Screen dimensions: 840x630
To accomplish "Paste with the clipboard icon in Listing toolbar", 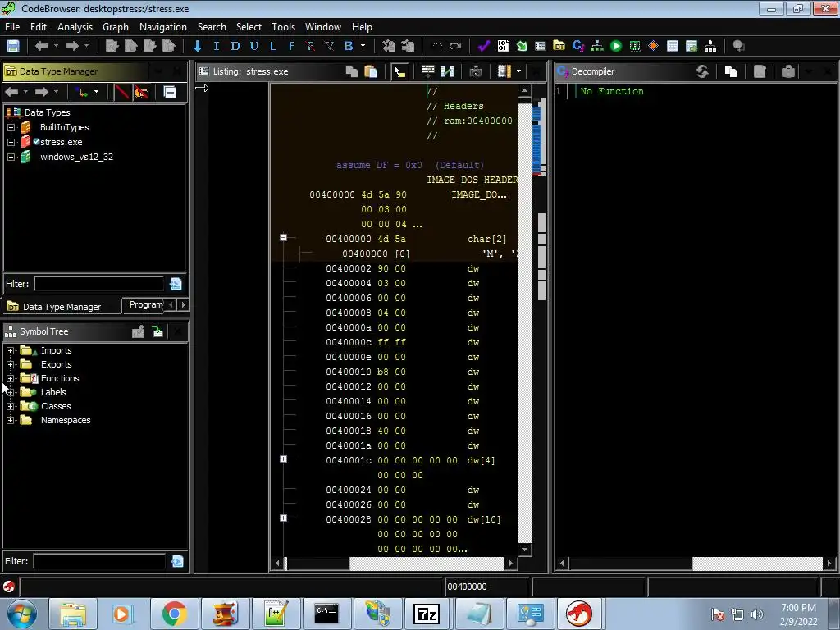I will tap(371, 71).
